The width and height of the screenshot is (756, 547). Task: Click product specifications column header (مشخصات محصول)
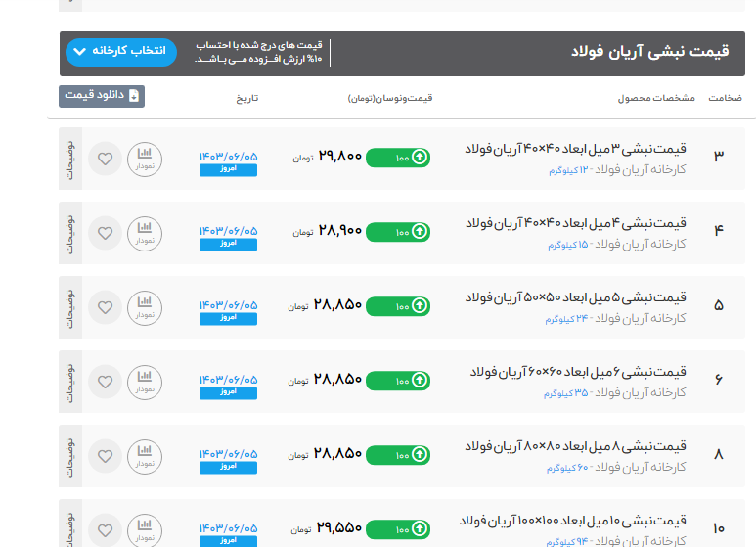coord(655,99)
